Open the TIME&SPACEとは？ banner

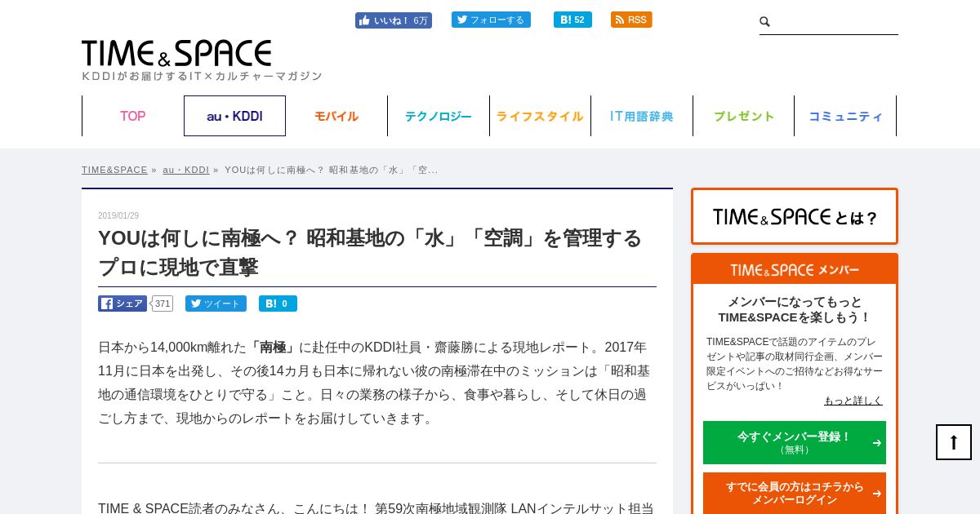tap(795, 216)
